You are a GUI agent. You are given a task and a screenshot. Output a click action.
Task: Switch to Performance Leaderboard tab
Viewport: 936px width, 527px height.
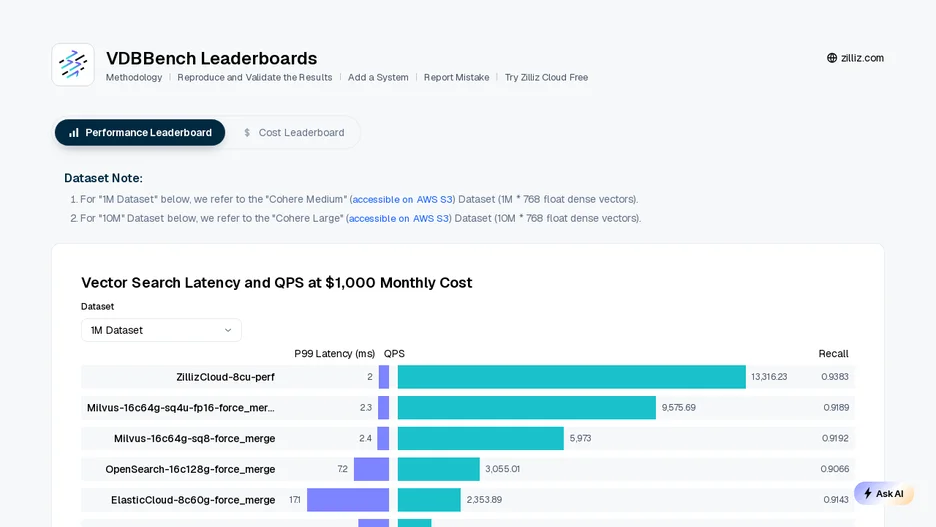pyautogui.click(x=140, y=132)
